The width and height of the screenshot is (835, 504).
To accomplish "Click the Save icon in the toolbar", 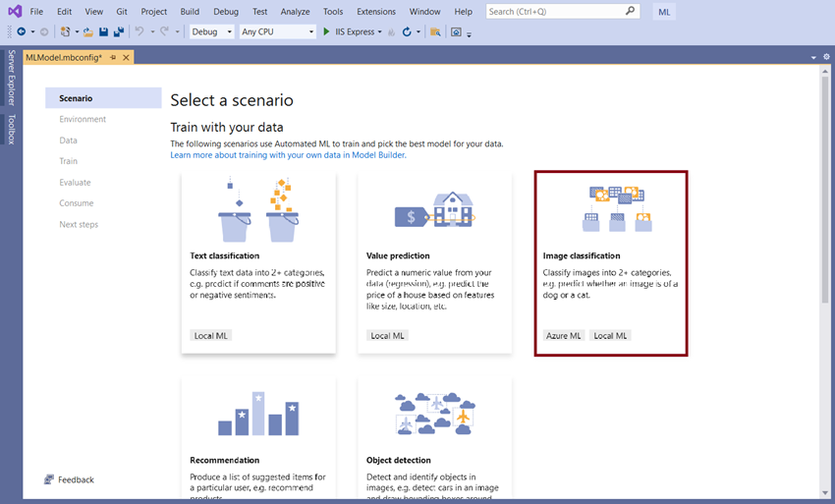I will tap(104, 32).
